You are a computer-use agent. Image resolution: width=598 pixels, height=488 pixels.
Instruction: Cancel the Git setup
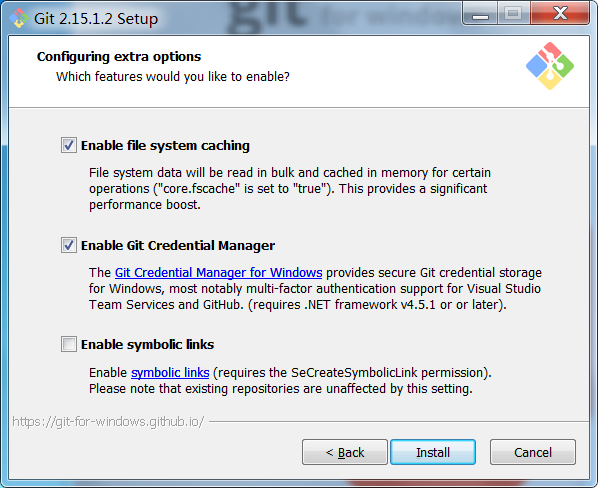pyautogui.click(x=533, y=452)
